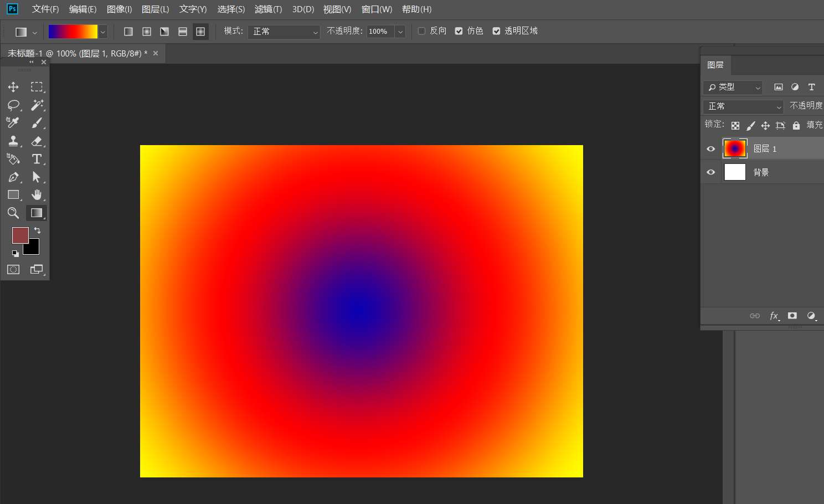
Task: Select the Hand tool
Action: pos(37,195)
